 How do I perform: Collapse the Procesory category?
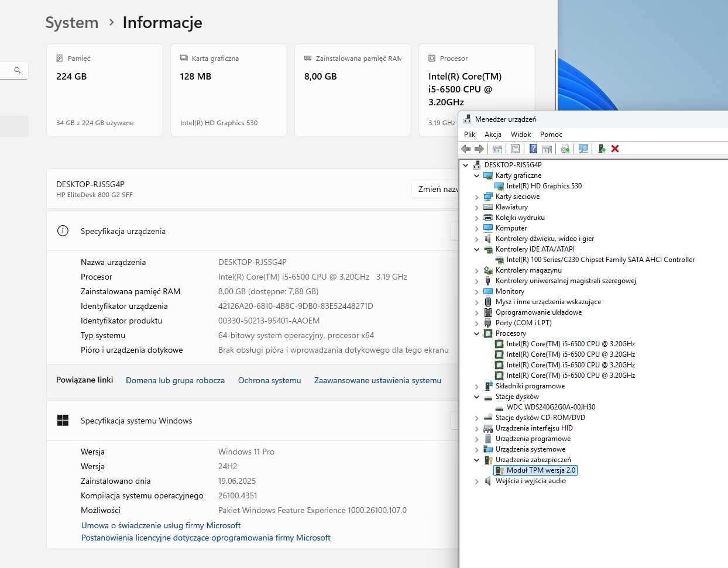click(x=477, y=333)
